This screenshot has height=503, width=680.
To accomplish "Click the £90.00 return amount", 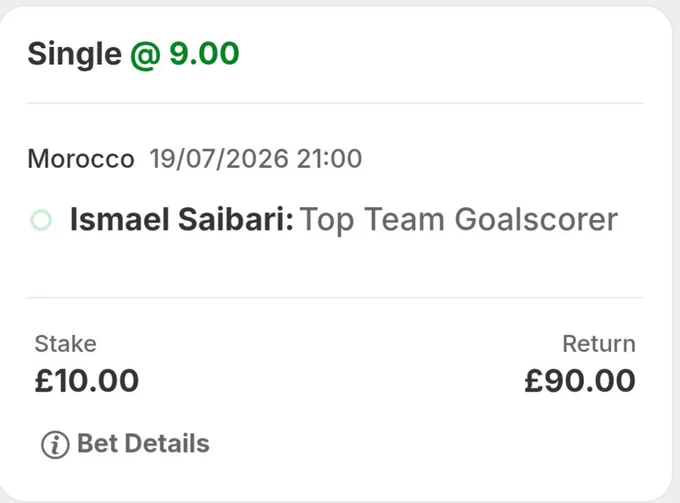I will 580,381.
